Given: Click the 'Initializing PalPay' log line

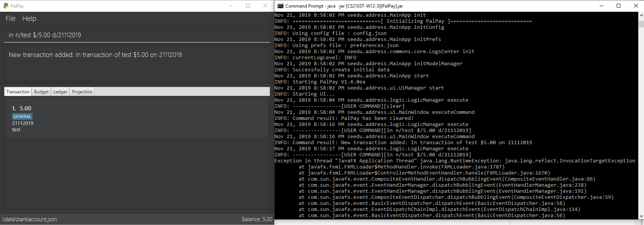Looking at the screenshot, I should (403, 21).
